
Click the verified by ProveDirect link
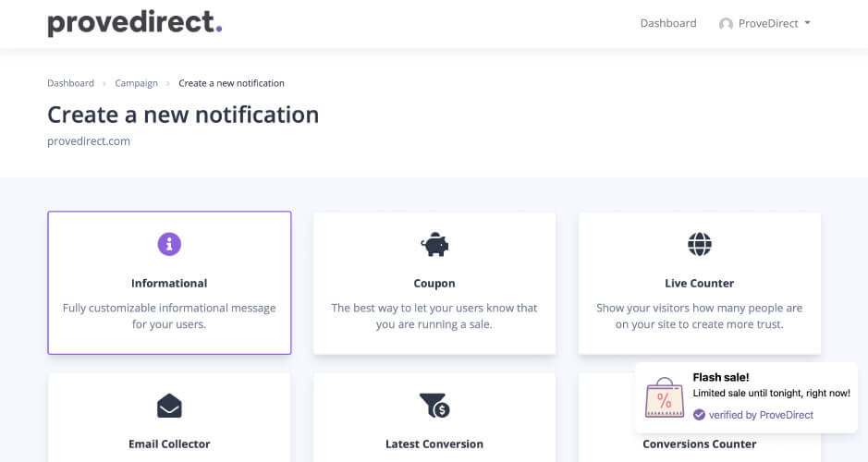(761, 415)
